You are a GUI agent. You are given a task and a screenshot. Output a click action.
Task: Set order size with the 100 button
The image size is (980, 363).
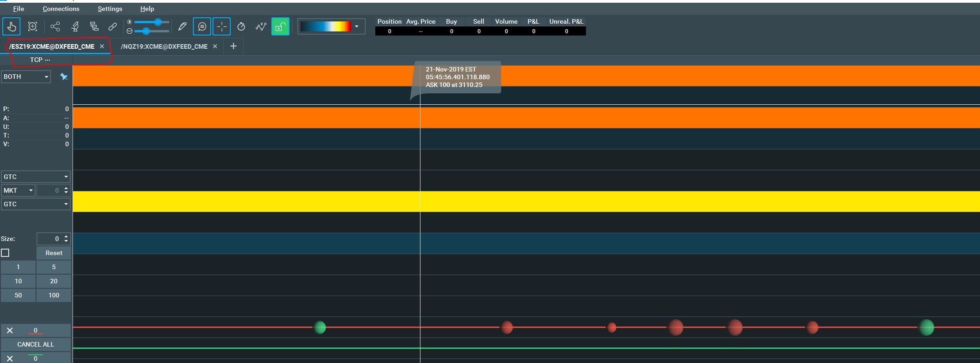coord(54,295)
